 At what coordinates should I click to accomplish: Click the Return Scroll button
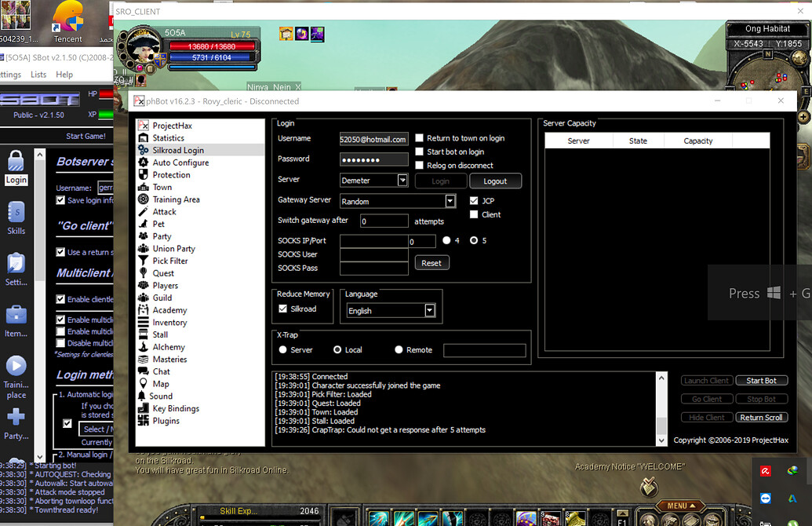coord(762,417)
